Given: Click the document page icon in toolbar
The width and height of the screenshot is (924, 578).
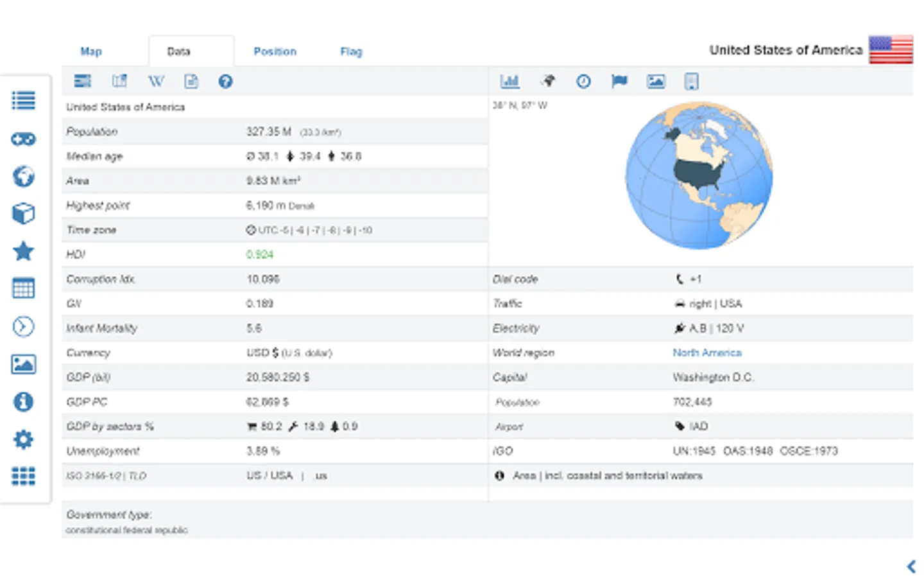Looking at the screenshot, I should pos(191,81).
